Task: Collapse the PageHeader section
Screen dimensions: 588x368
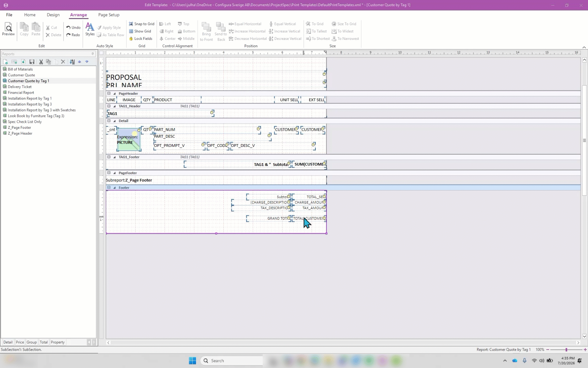Action: 109,93
